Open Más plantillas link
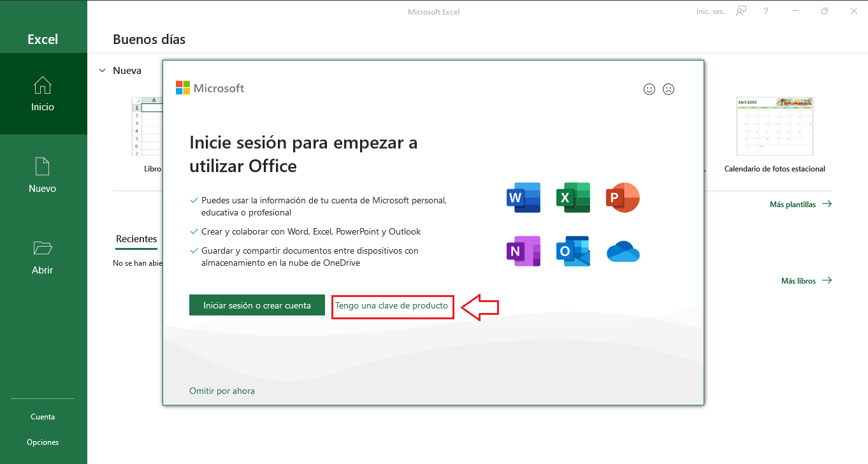Image resolution: width=868 pixels, height=464 pixels. tap(800, 205)
